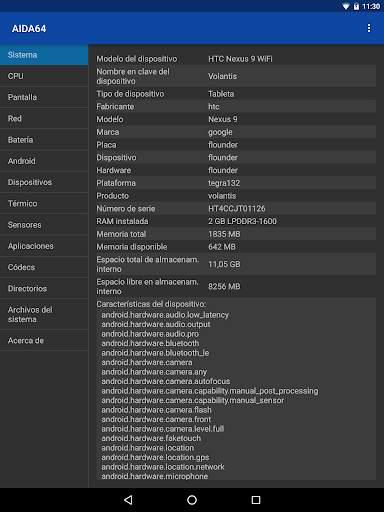The height and width of the screenshot is (512, 384).
Task: Tap the battery status icon
Action: [x=356, y=6]
